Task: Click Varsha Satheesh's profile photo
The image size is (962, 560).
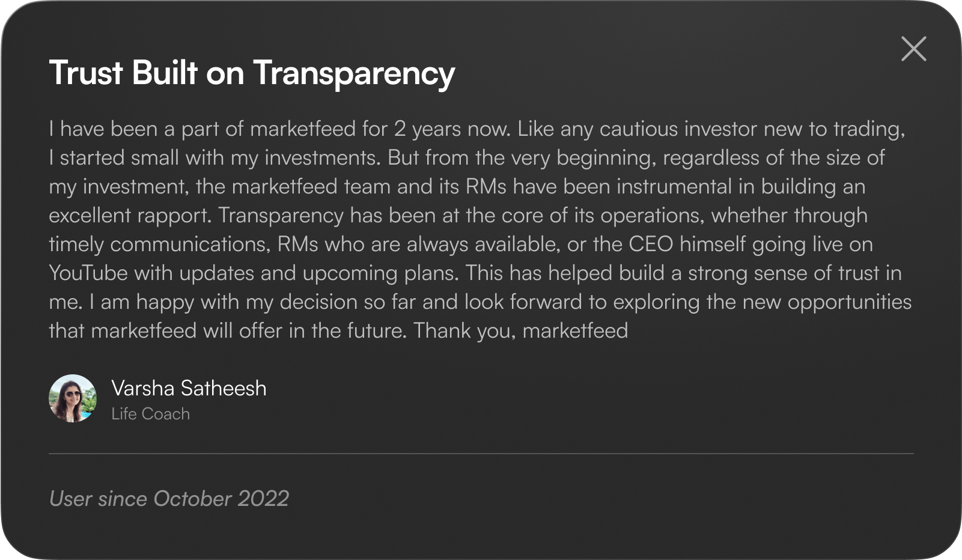Action: pyautogui.click(x=73, y=398)
